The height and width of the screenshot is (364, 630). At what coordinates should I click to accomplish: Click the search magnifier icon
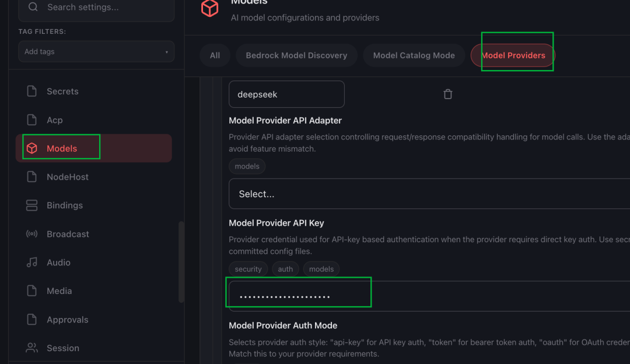[33, 7]
